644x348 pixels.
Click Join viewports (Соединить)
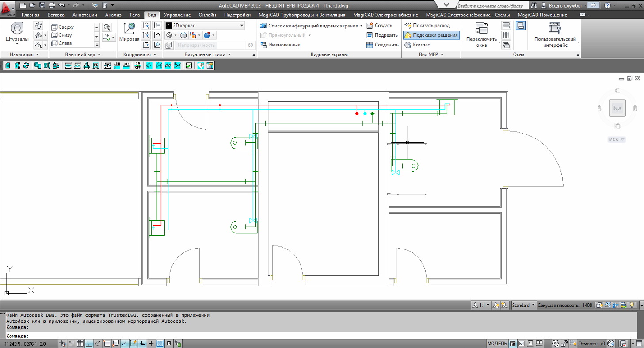[382, 45]
